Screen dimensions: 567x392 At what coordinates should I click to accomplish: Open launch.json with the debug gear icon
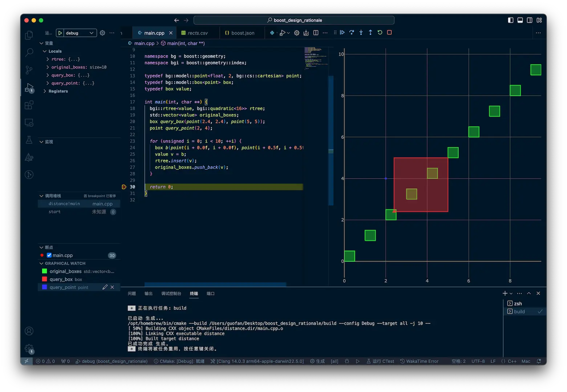click(x=102, y=33)
